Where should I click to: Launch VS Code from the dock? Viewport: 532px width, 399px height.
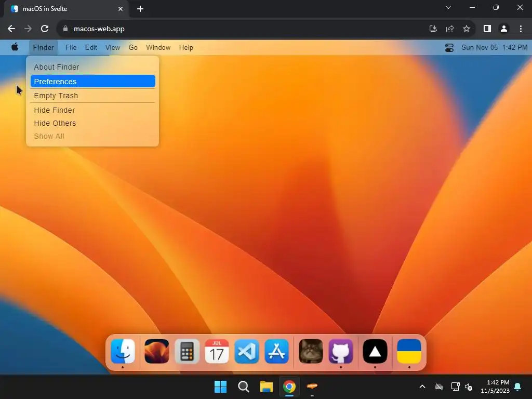[247, 351]
